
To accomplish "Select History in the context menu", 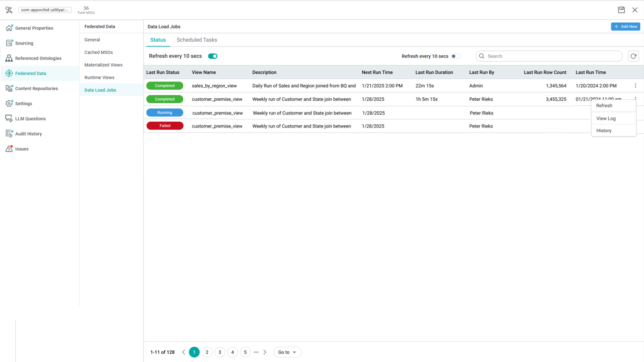I will click(604, 130).
